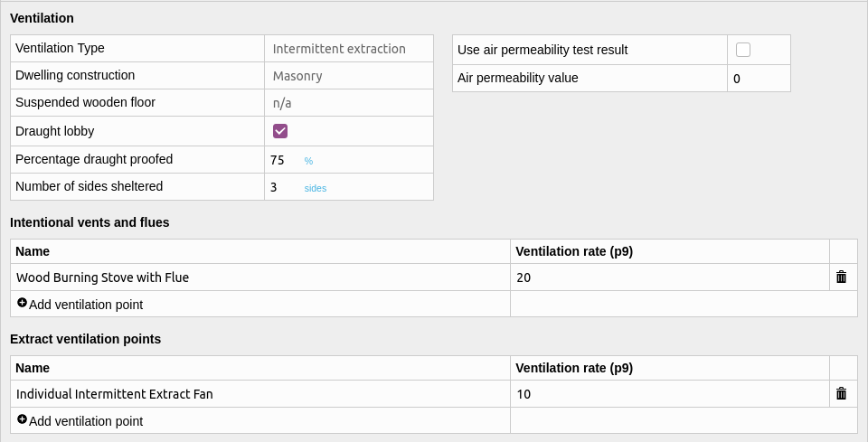This screenshot has width=868, height=442.
Task: Add ventilation point to vents and flues
Action: pyautogui.click(x=80, y=305)
